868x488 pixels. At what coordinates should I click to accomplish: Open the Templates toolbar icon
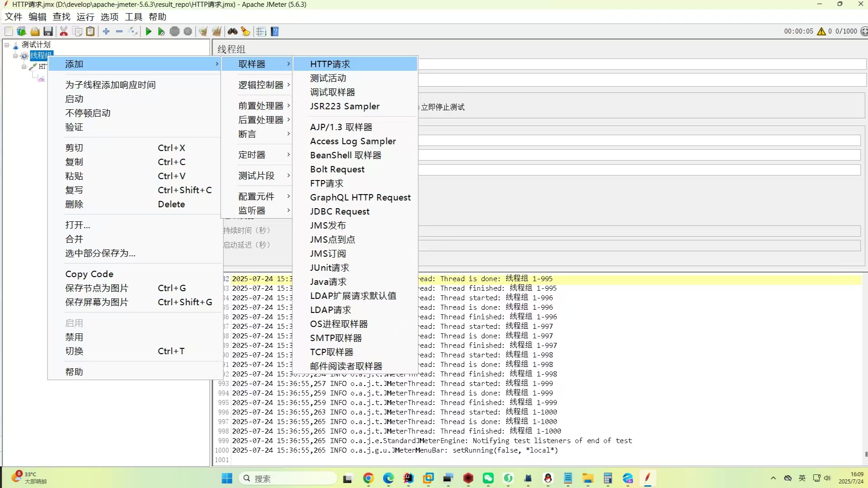(x=21, y=31)
